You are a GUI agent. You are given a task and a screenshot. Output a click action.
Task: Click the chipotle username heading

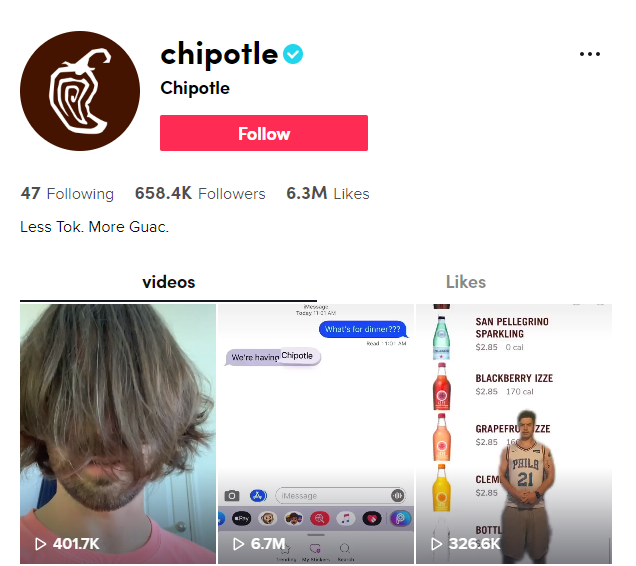(219, 54)
